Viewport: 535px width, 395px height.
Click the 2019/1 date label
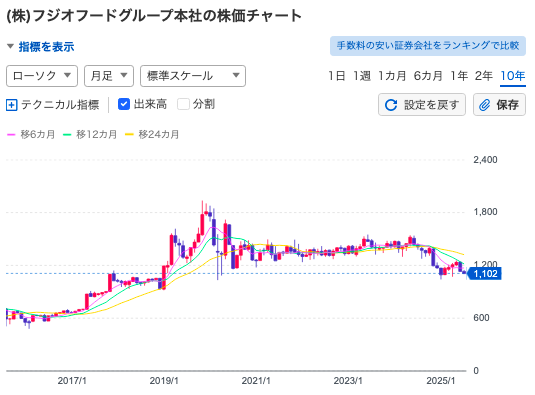[164, 381]
